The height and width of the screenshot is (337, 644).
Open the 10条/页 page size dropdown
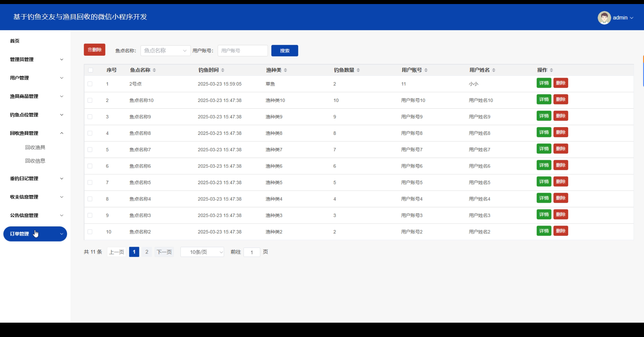tap(202, 252)
